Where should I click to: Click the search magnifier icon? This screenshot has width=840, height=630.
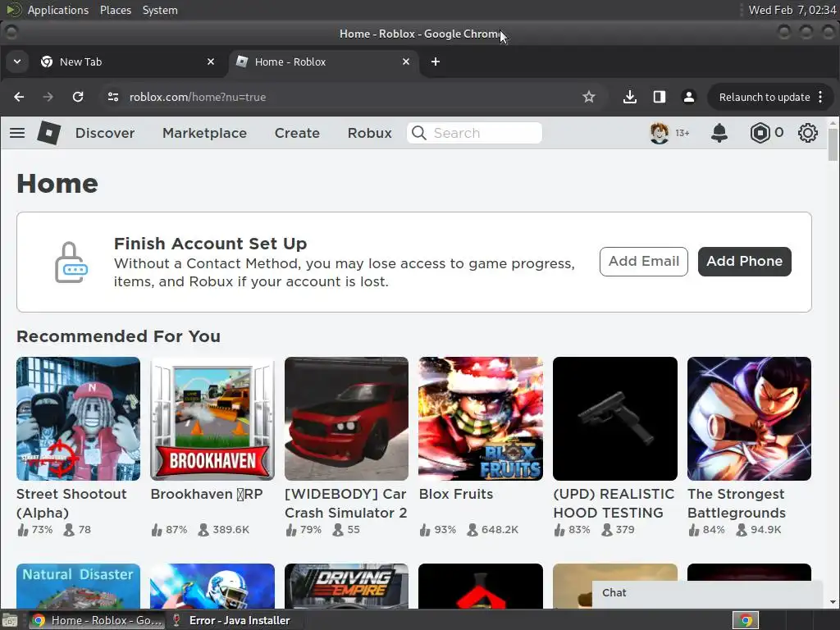point(419,133)
